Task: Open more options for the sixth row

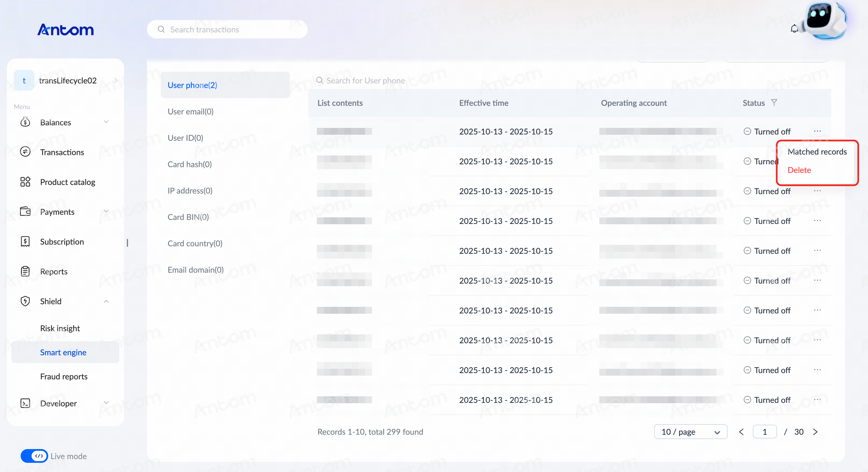Action: pyautogui.click(x=817, y=280)
